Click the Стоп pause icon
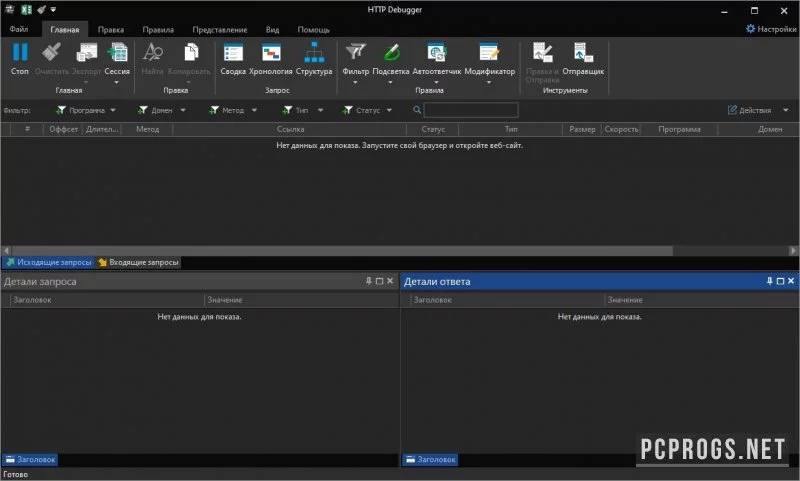800x481 pixels. [20, 52]
